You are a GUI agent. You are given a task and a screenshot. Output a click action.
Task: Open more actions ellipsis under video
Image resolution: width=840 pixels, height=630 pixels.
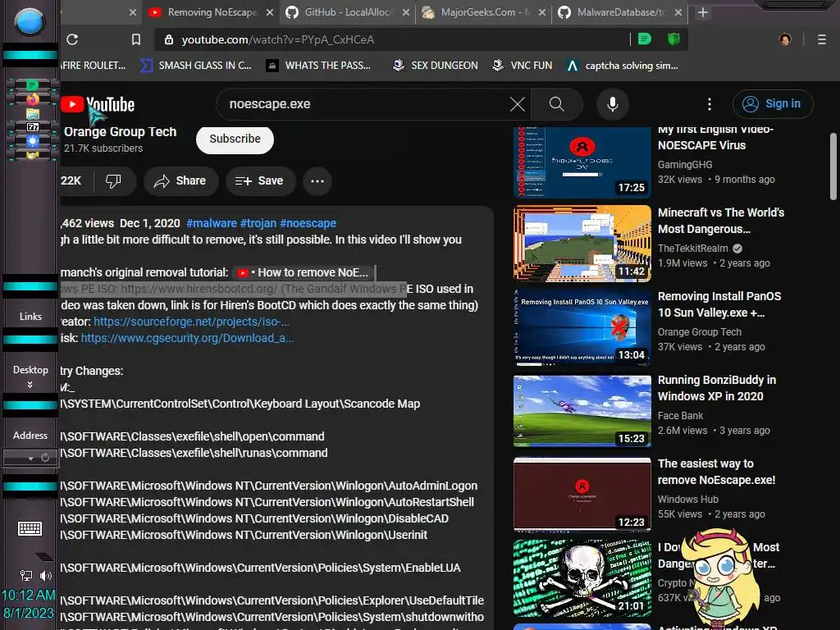[x=317, y=181]
